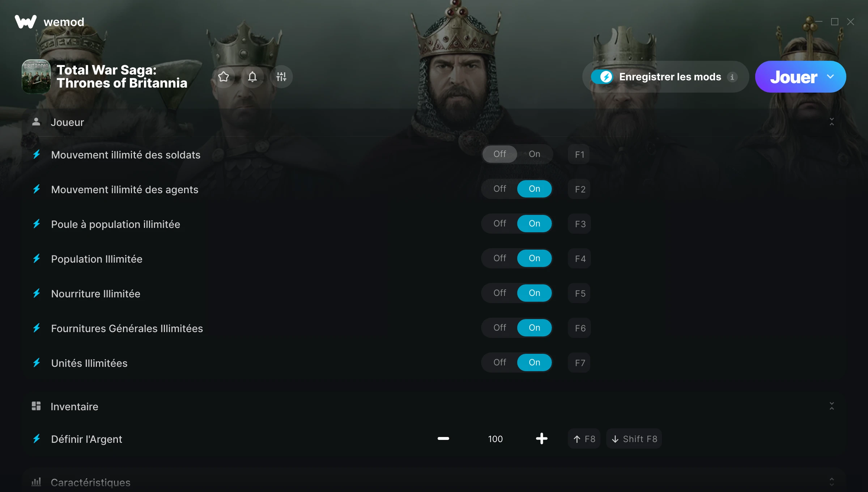
Task: Click the plus icon for Définir l'Argent
Action: [x=541, y=438]
